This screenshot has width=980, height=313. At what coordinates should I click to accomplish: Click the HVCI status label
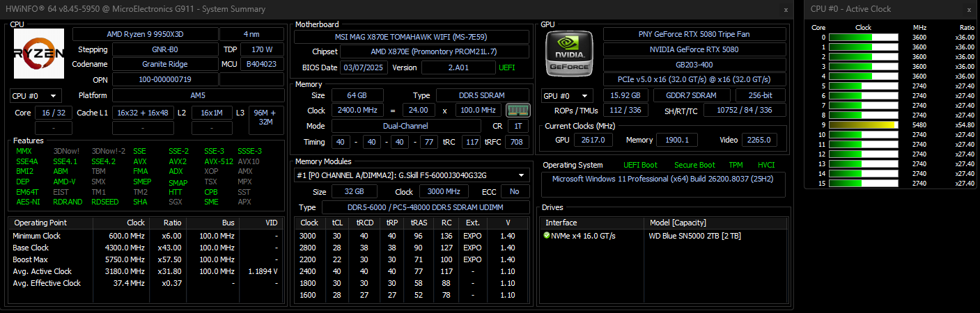point(765,165)
